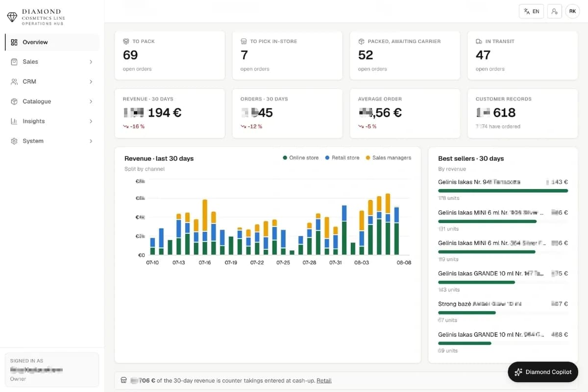The image size is (588, 392).
Task: Click the Revenue downward trend arrow icon
Action: [x=125, y=126]
